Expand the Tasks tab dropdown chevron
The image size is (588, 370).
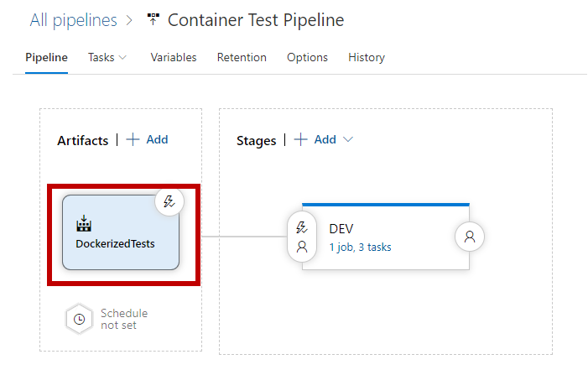[122, 57]
